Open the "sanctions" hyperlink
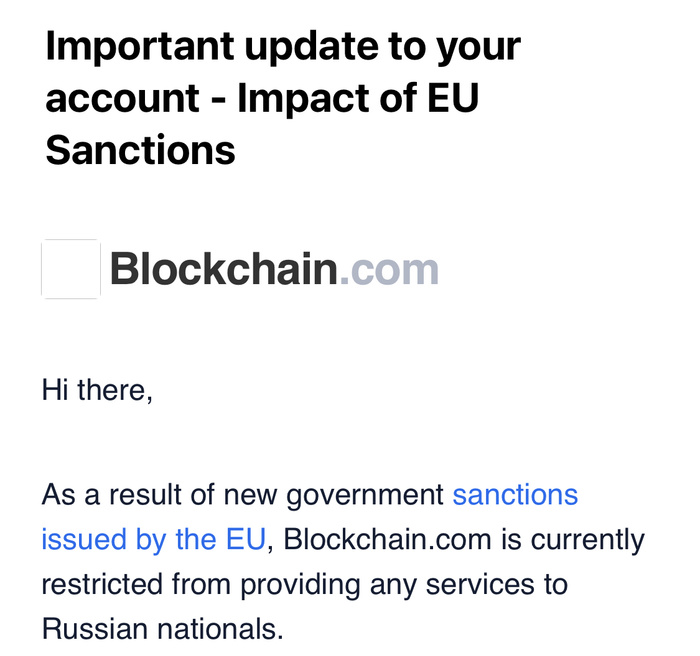Screen dimensions: 700x656 [515, 494]
